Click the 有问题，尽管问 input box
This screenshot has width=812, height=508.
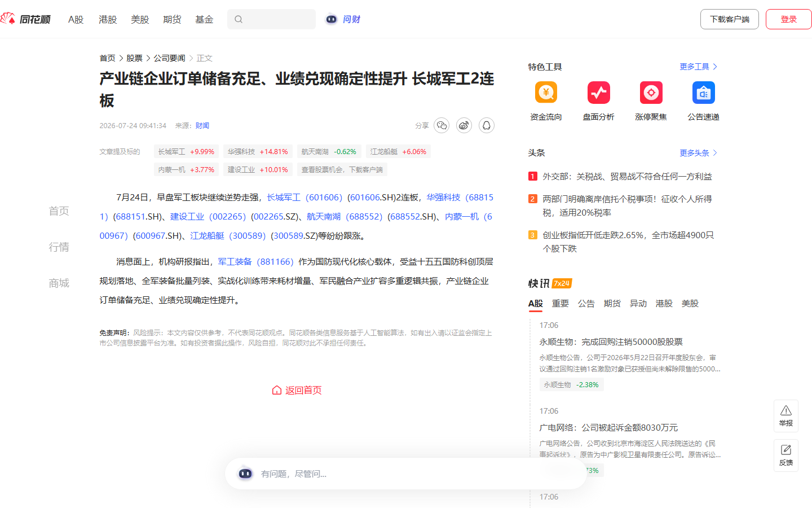click(406, 474)
